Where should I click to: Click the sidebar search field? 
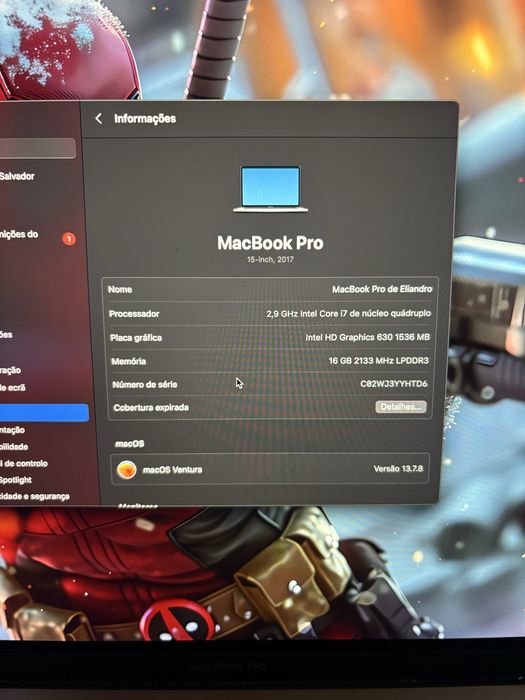(37, 148)
